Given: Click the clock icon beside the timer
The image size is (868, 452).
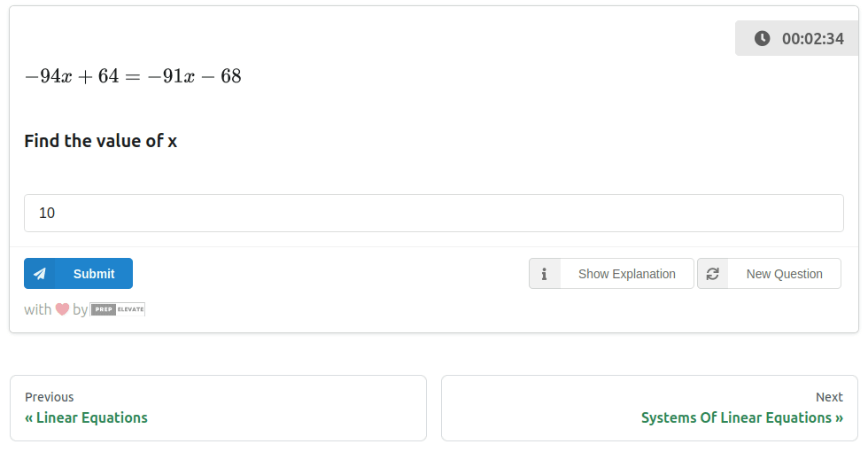Looking at the screenshot, I should coord(762,38).
